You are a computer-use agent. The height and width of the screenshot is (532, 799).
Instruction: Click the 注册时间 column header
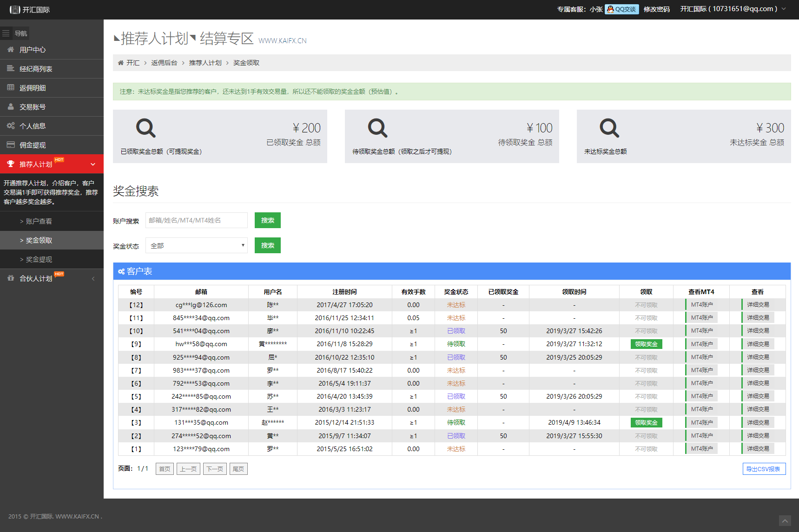coord(344,292)
